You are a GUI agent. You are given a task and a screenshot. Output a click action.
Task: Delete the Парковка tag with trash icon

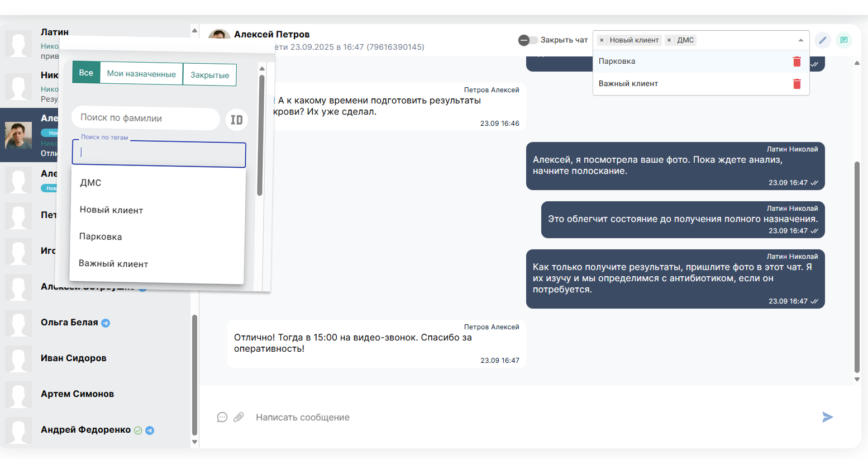click(797, 61)
